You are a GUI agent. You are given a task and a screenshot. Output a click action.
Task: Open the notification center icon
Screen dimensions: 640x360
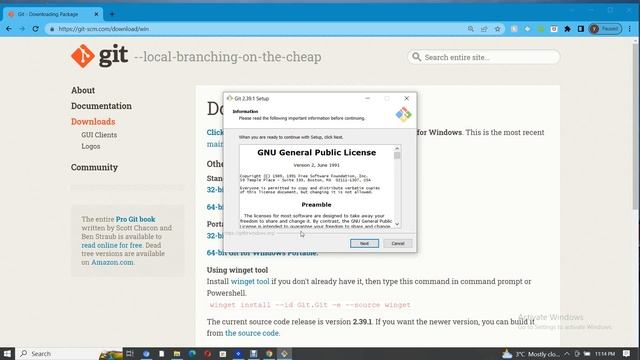click(627, 354)
